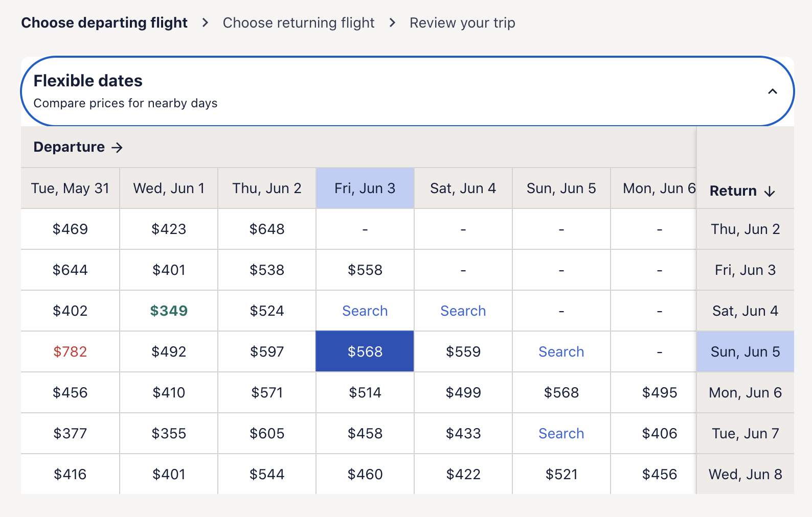This screenshot has height=517, width=812.
Task: Click the Return down arrow icon
Action: click(x=770, y=192)
